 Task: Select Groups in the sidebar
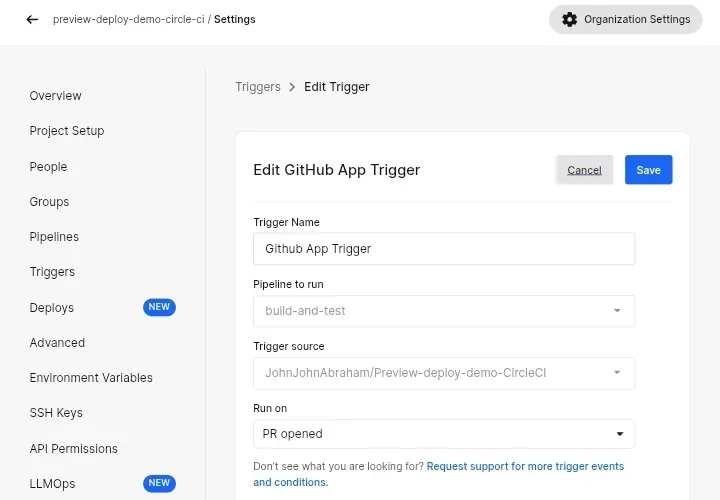[x=49, y=202]
